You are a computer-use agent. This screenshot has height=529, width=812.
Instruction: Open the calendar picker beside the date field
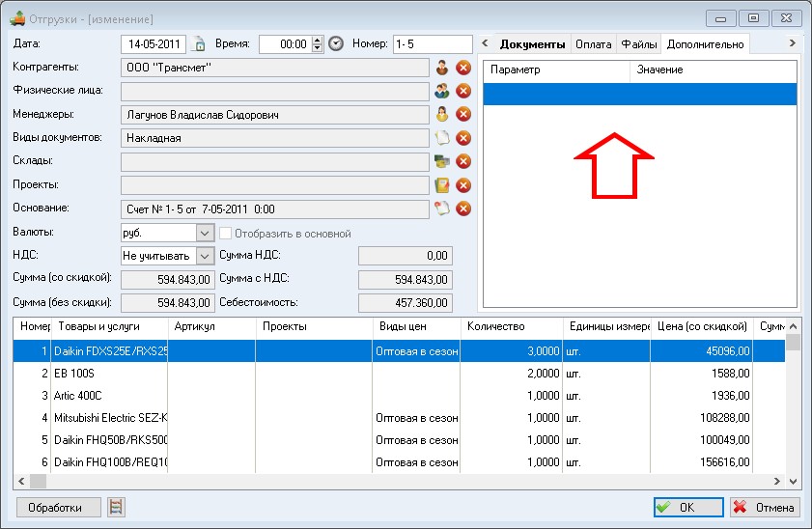tap(200, 44)
